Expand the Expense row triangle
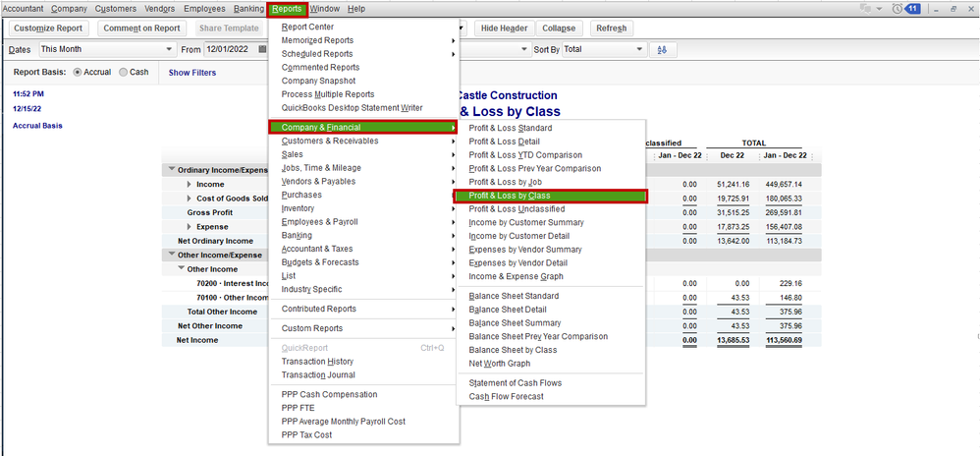This screenshot has width=980, height=456. pos(190,226)
